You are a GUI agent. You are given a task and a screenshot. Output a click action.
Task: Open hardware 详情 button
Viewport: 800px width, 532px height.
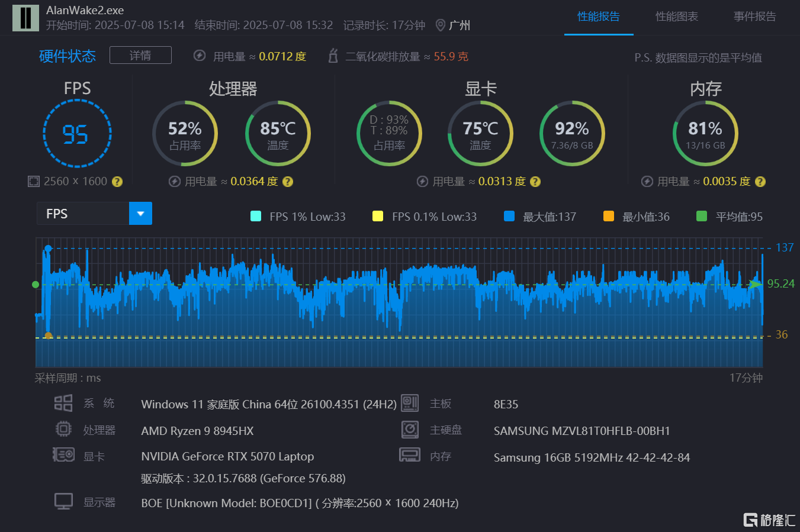(140, 55)
